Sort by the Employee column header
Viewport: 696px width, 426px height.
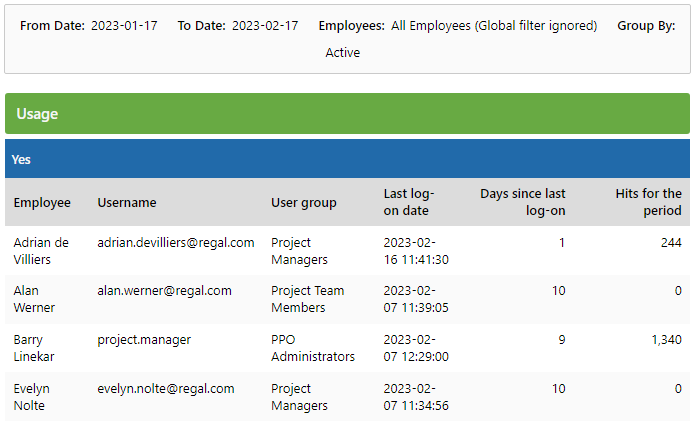pyautogui.click(x=42, y=202)
